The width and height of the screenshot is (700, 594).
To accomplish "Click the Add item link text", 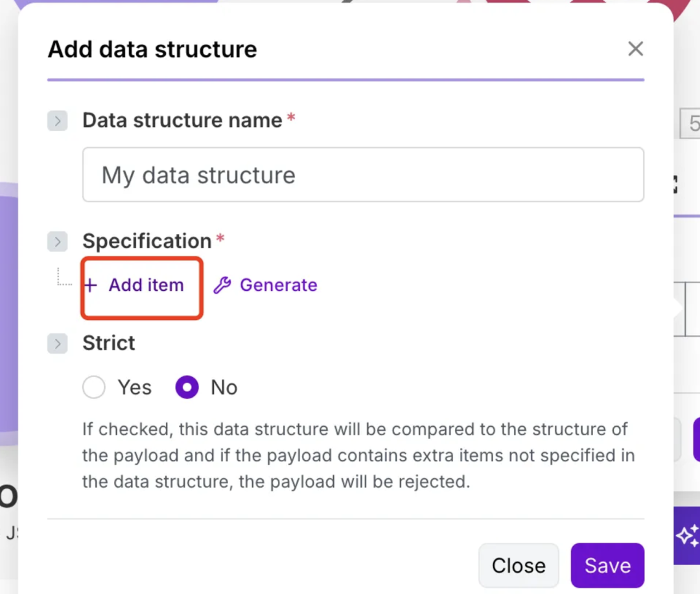I will tap(146, 286).
